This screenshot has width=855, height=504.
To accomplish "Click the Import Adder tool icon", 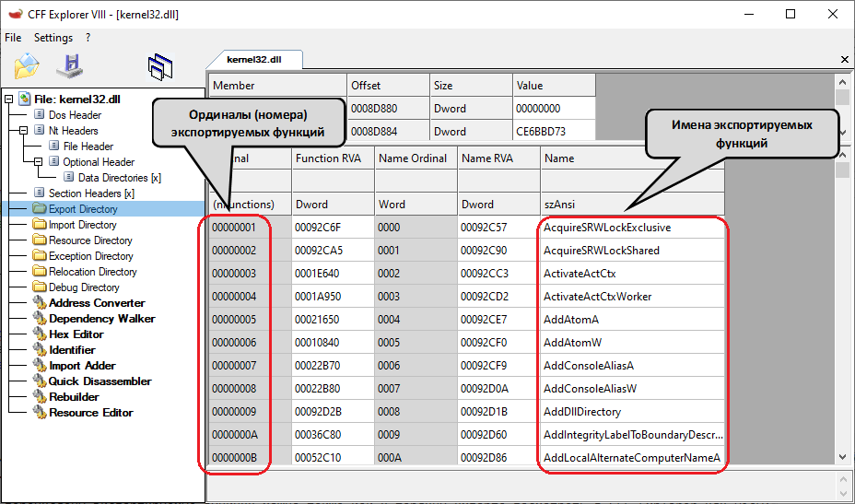I will [x=40, y=365].
